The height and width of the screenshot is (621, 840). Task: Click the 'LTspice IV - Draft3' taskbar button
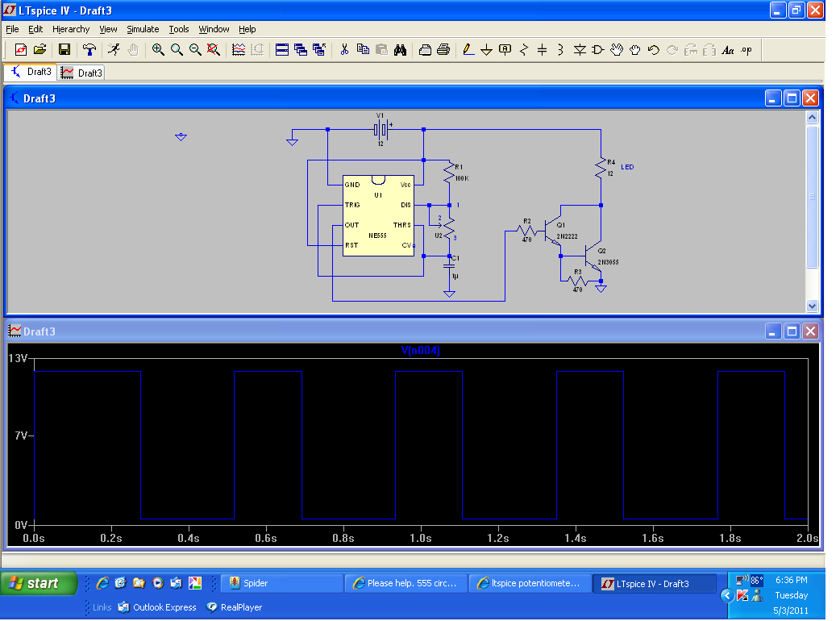click(655, 583)
